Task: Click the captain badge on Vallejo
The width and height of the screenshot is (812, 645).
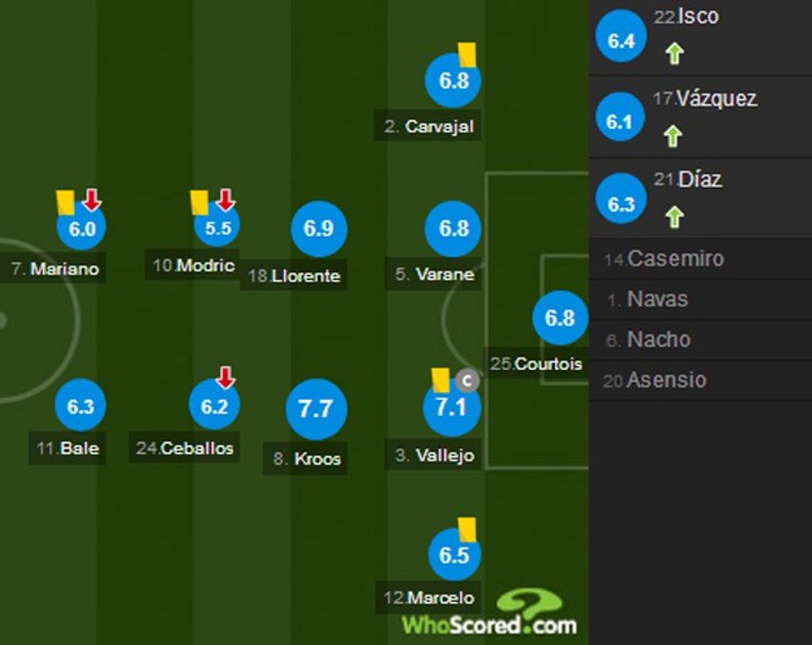Action: 466,381
